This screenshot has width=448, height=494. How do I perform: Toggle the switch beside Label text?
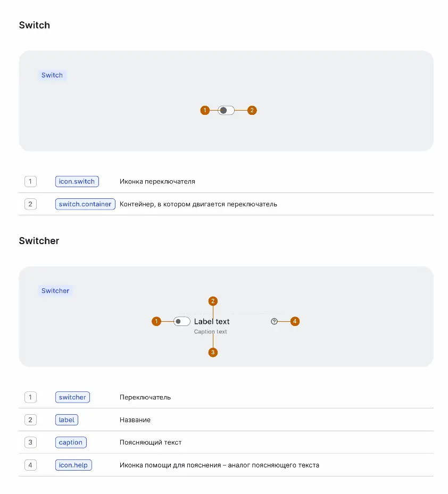[x=182, y=321]
